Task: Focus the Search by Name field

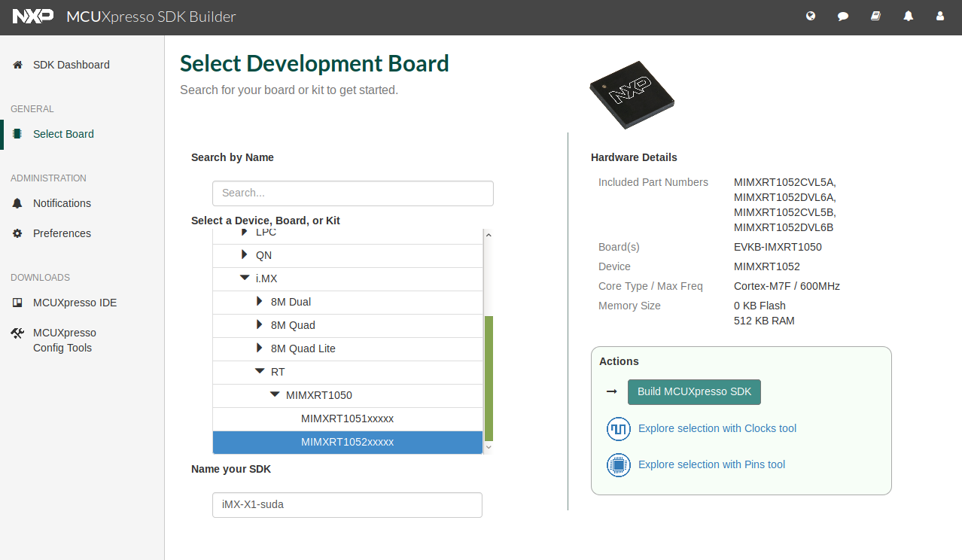Action: point(353,193)
